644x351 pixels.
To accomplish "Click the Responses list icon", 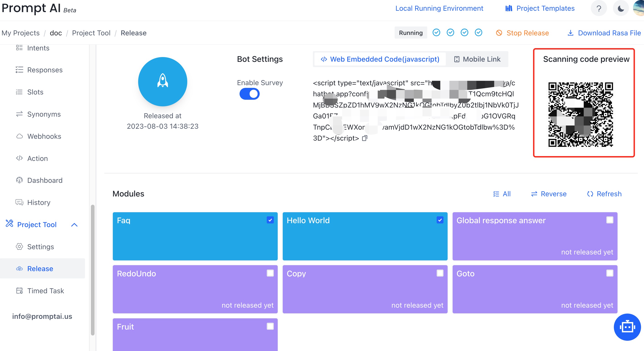I will coord(19,70).
